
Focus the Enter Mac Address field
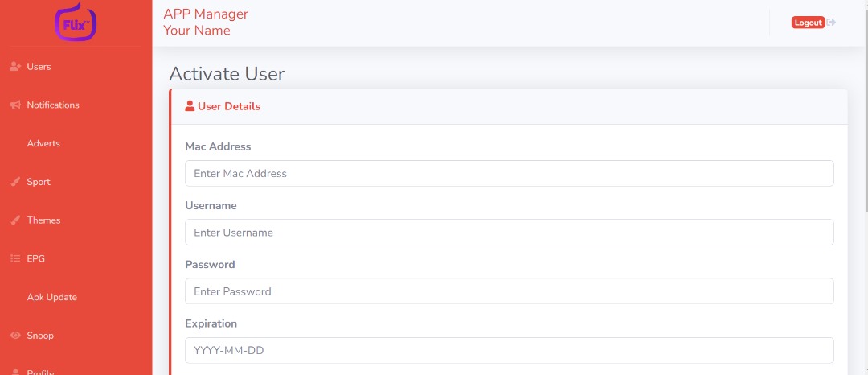(509, 174)
